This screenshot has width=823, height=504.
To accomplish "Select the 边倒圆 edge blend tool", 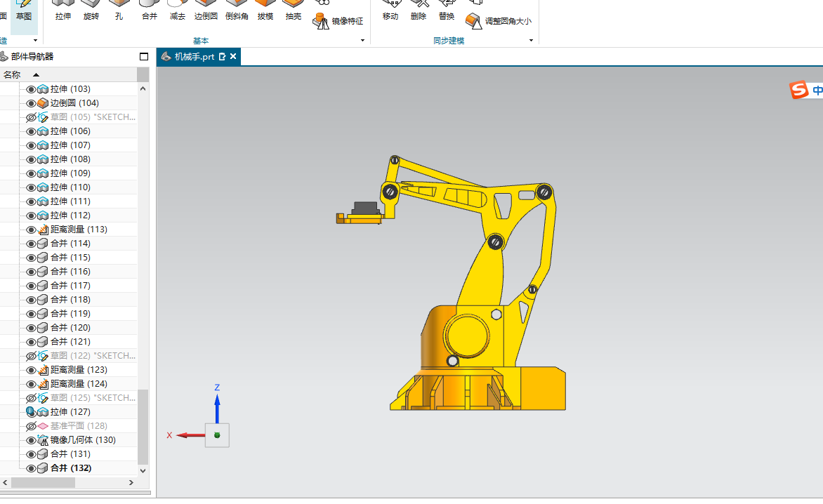I will (x=206, y=11).
